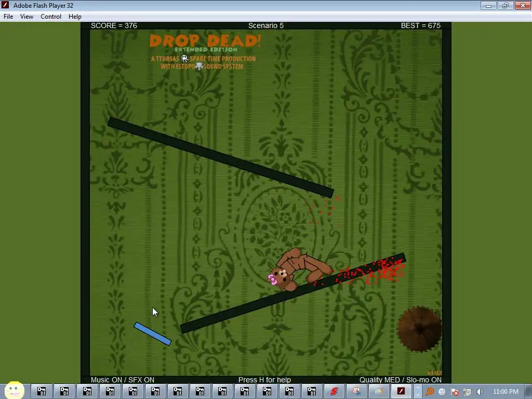Screen dimensions: 532x399
Task: Click the blue paddle bar
Action: (153, 334)
